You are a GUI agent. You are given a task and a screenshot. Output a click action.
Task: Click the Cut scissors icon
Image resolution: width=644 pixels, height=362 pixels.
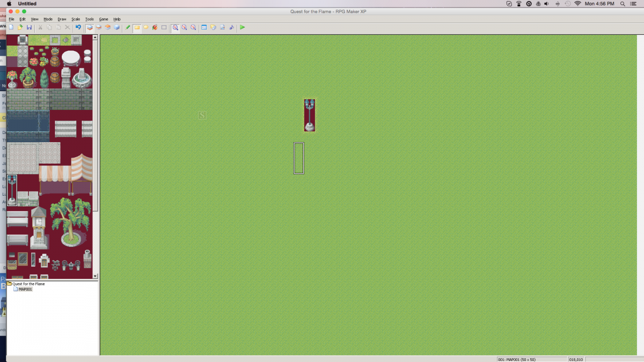[x=40, y=27]
